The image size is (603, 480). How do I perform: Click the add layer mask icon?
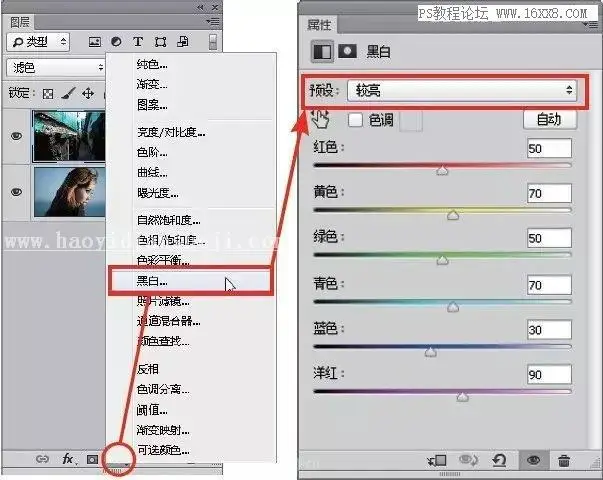point(92,459)
